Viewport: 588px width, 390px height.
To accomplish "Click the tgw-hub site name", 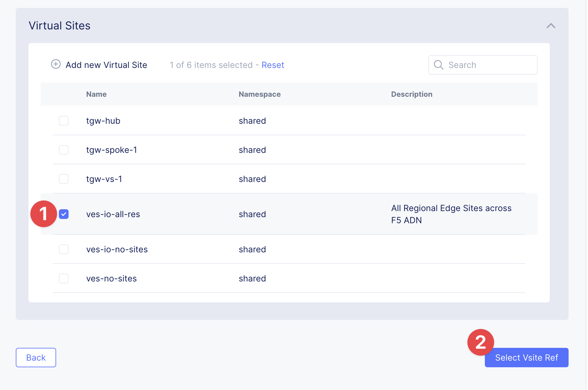I will tap(103, 121).
